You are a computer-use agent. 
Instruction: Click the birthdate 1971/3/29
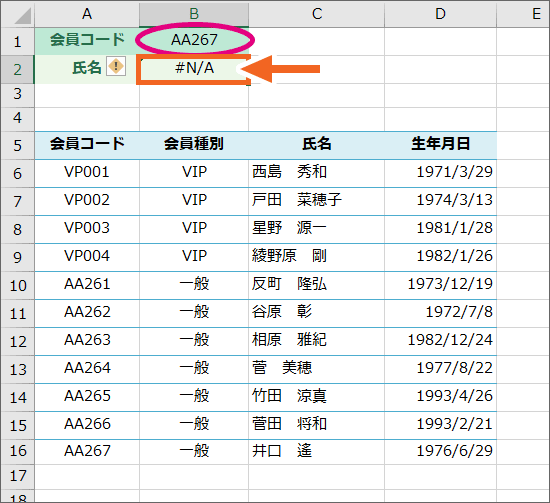(455, 172)
